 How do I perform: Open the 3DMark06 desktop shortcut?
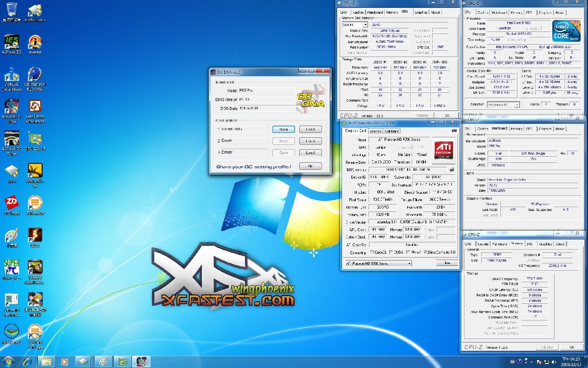35,206
